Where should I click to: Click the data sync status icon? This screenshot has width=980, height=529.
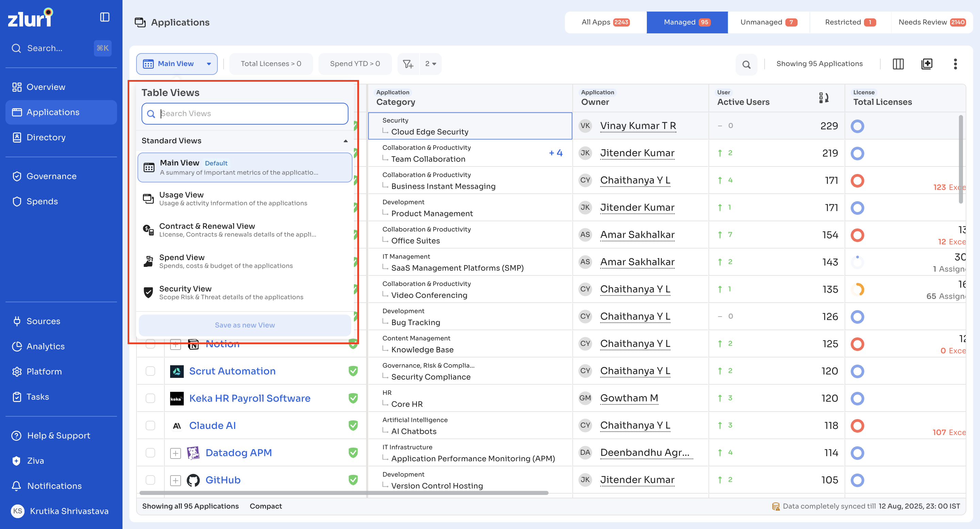click(776, 507)
